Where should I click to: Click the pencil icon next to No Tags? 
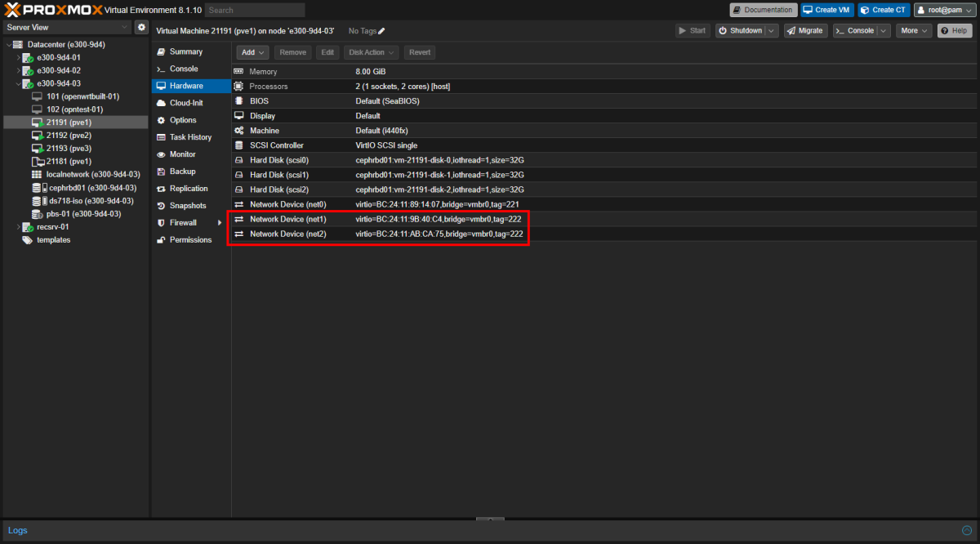coord(381,31)
